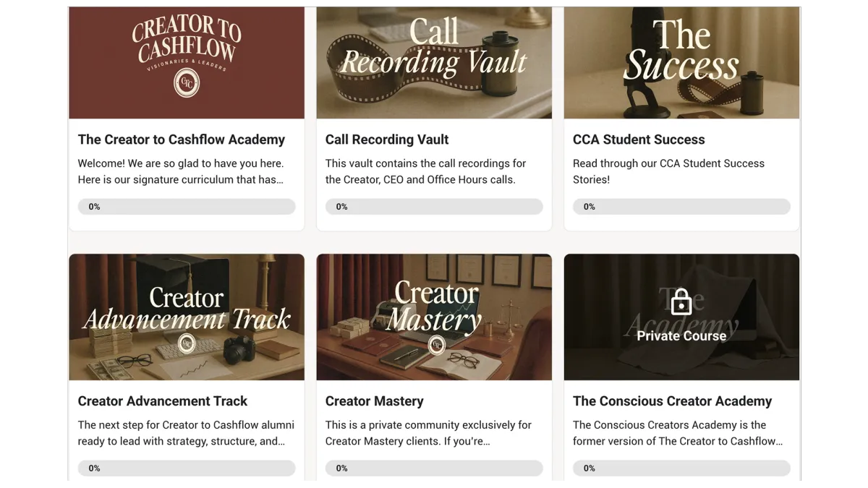
Task: Click the round emblem on Creator Mastery image
Action: point(437,345)
